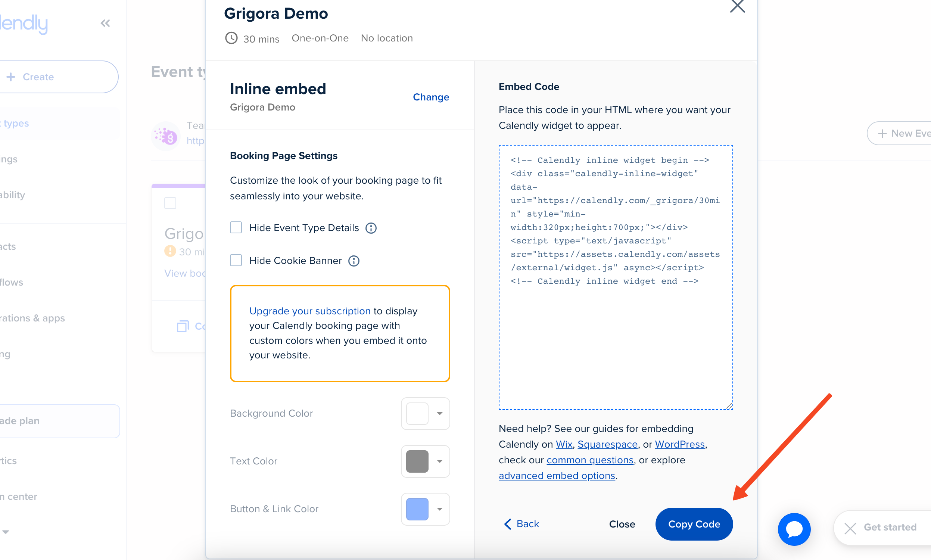
Task: Expand the bottom sidebar caret menu
Action: (5, 532)
